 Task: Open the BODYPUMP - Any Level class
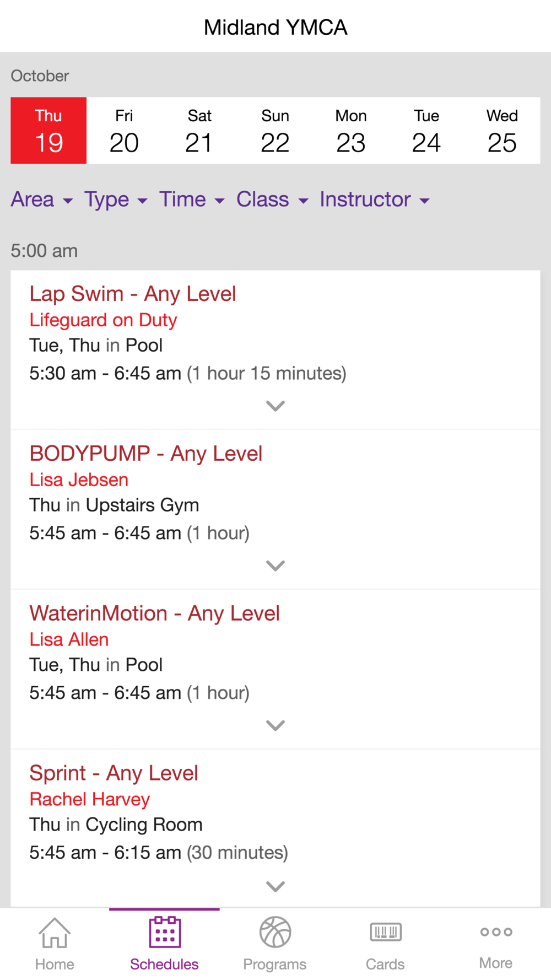point(146,454)
